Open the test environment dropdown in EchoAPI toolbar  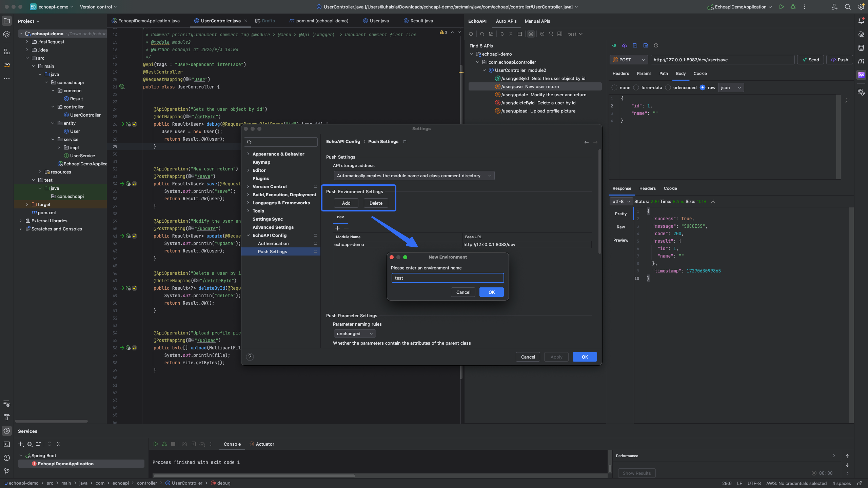click(x=575, y=34)
